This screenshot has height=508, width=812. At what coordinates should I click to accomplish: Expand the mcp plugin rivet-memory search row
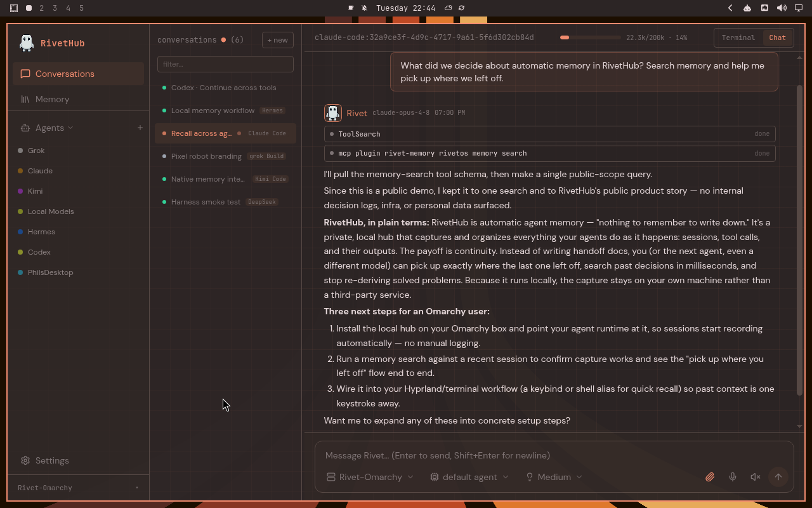(x=549, y=153)
